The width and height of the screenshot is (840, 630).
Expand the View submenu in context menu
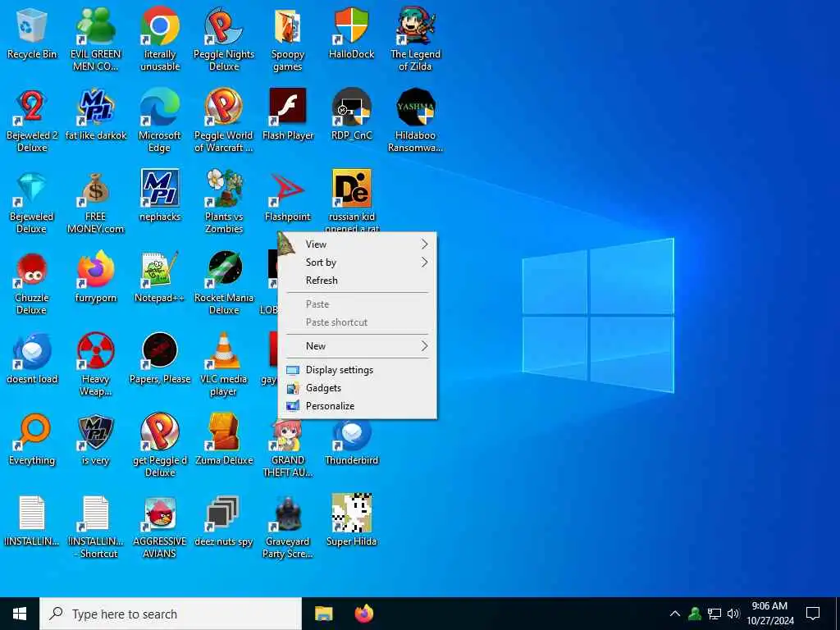point(358,244)
